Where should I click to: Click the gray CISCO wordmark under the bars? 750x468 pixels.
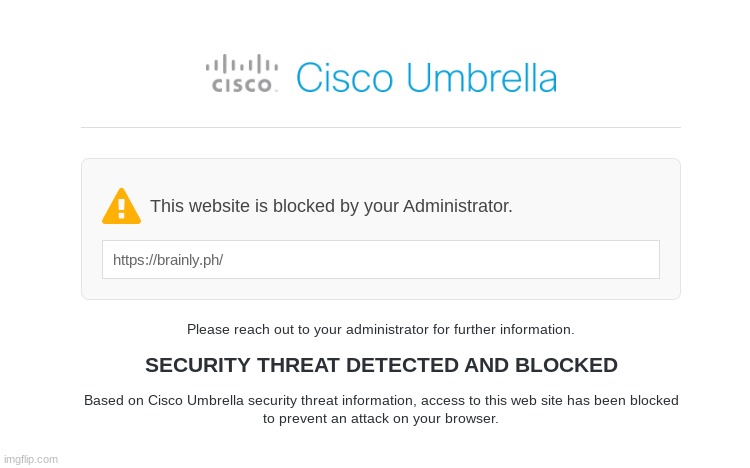tap(242, 85)
